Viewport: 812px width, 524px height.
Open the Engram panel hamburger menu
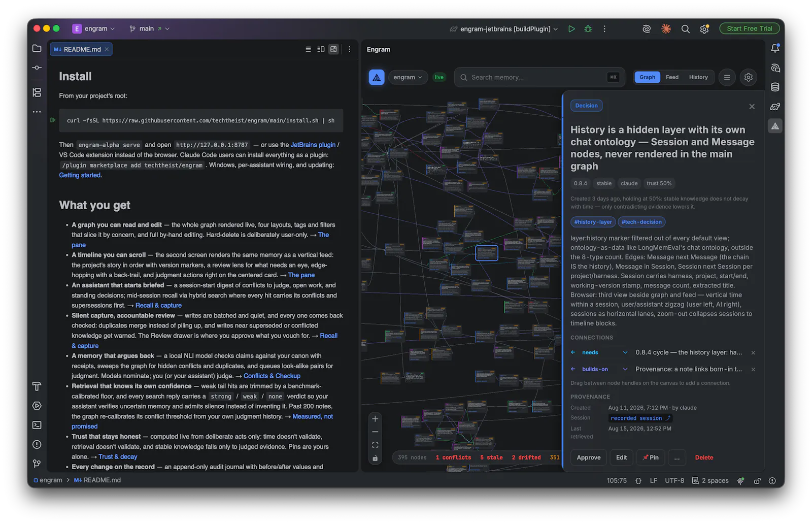pyautogui.click(x=727, y=77)
